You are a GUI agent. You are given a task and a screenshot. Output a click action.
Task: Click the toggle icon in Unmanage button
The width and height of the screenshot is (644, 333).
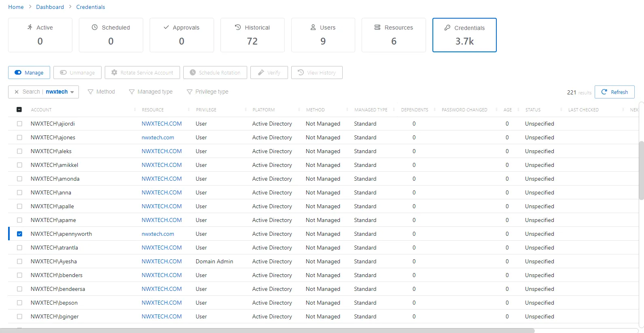pyautogui.click(x=63, y=73)
